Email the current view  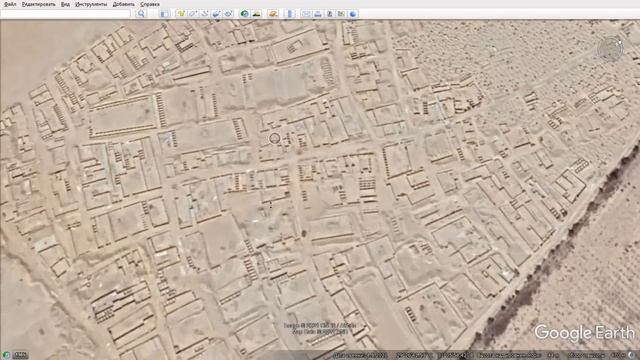pyautogui.click(x=306, y=14)
